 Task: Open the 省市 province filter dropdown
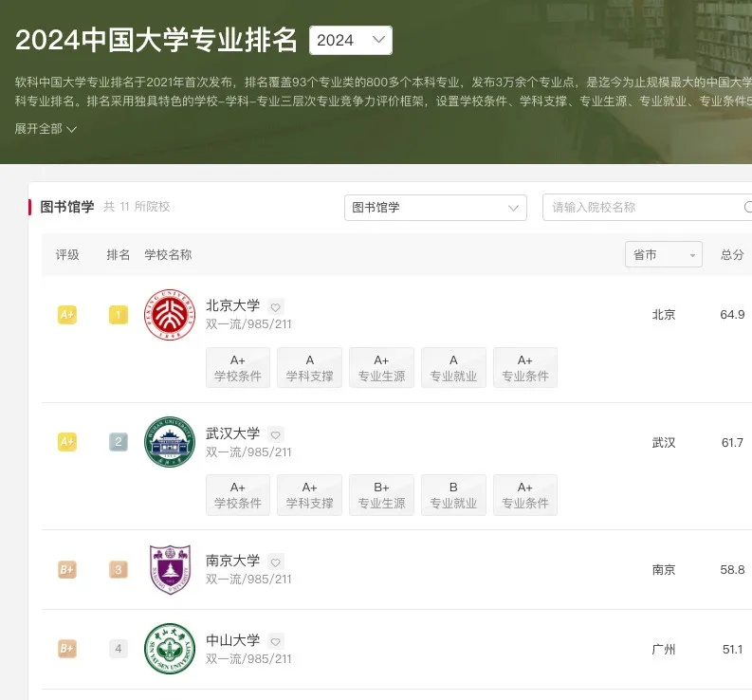click(664, 254)
